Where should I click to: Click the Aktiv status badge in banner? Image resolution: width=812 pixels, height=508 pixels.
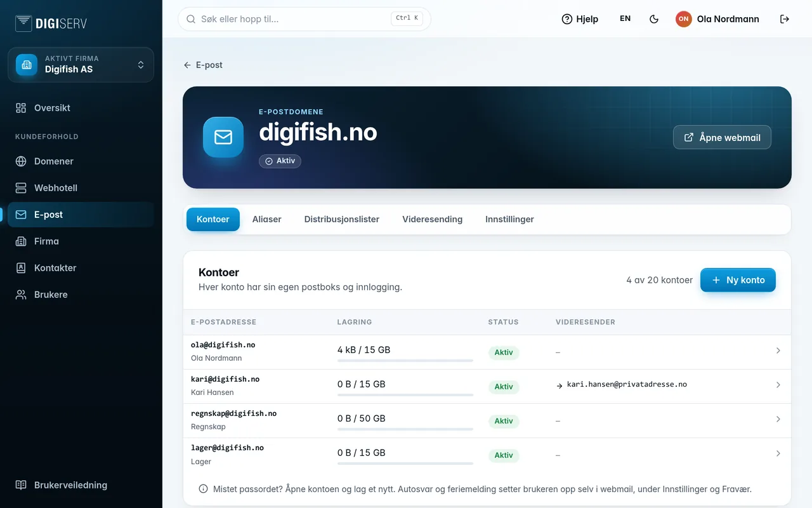(280, 161)
